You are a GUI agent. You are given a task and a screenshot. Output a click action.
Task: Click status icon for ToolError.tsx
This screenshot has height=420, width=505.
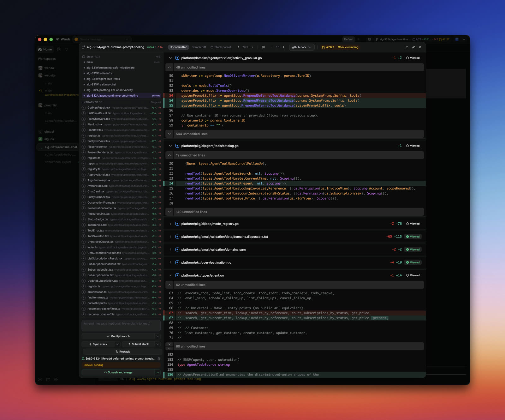coord(84,231)
